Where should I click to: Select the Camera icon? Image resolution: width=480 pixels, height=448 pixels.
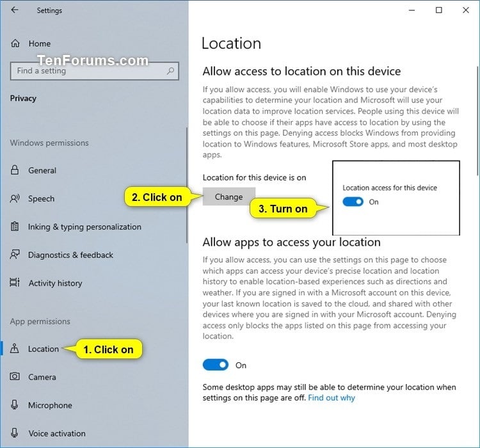[15, 376]
